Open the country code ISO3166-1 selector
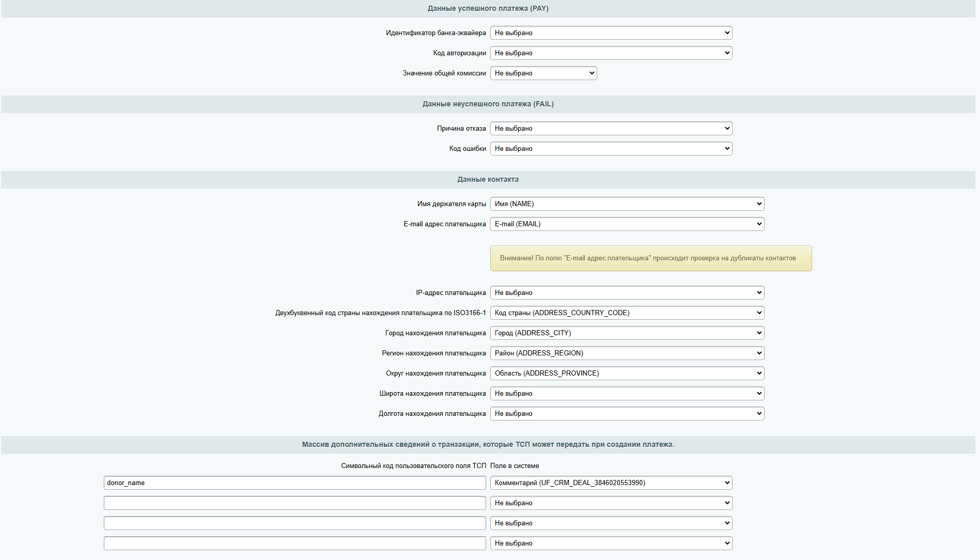This screenshot has width=980, height=560. coord(627,313)
